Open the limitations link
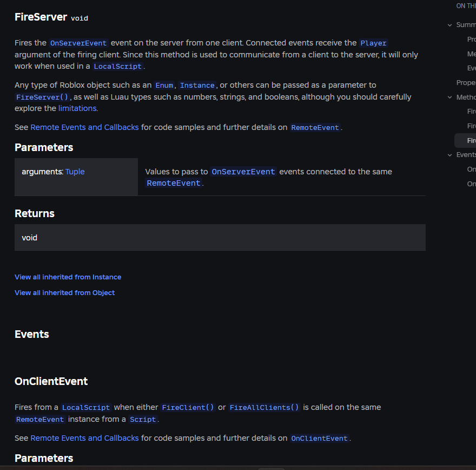Screen dimensions: 476x470 tap(77, 108)
